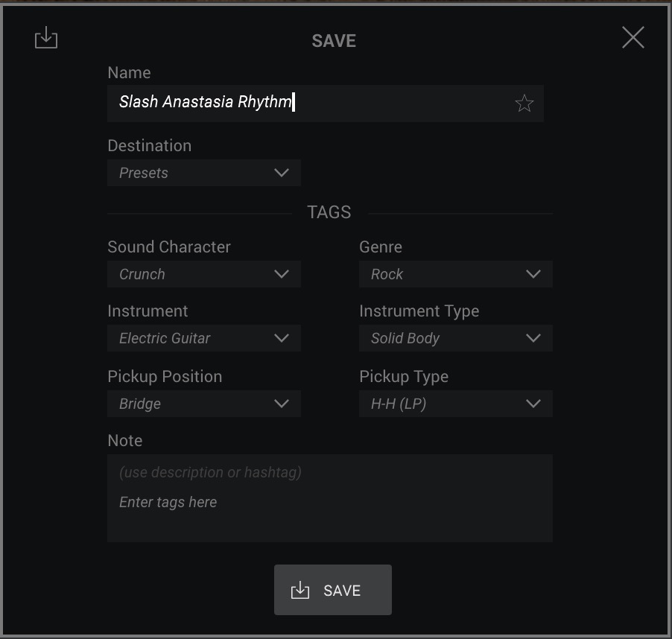This screenshot has width=672, height=639.
Task: Open the Pickup Type dropdown showing H-H (LP)
Action: [455, 404]
